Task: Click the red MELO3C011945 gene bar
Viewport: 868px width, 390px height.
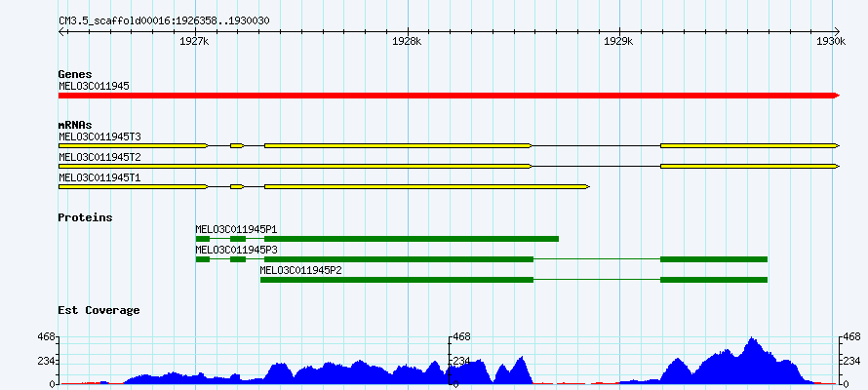Action: (x=449, y=96)
